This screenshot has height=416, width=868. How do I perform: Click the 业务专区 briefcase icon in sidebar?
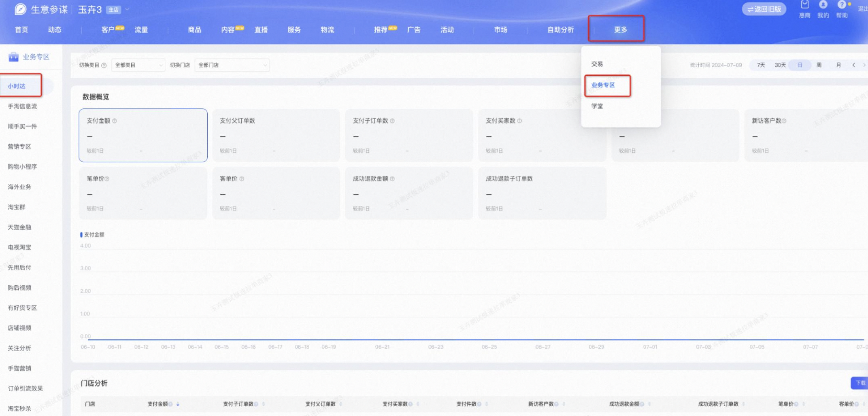pyautogui.click(x=13, y=57)
